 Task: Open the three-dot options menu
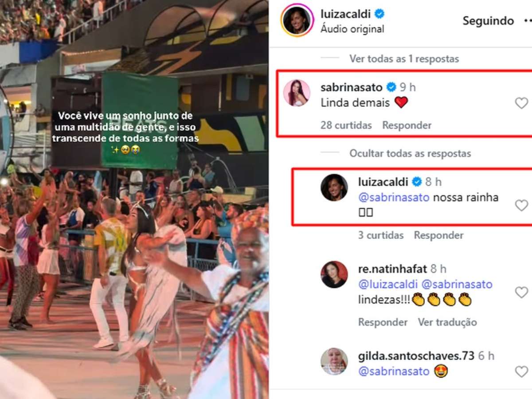pyautogui.click(x=527, y=20)
